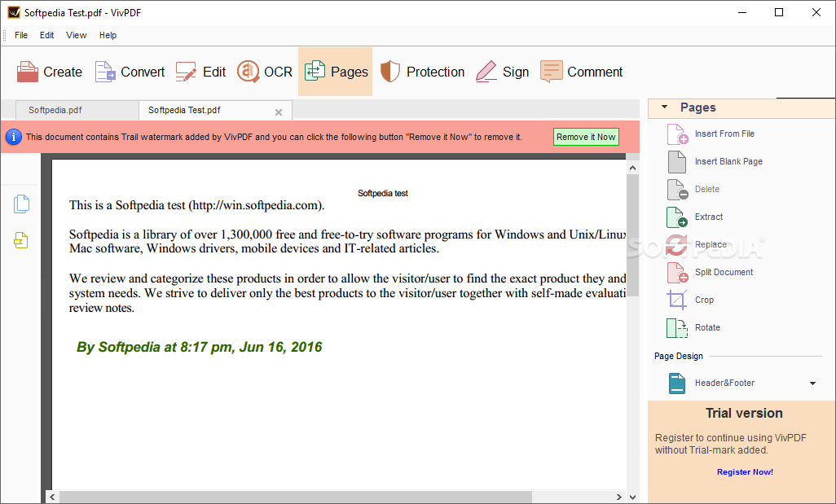This screenshot has height=504, width=836.
Task: Click the 'Softpedia test' header text in document
Action: point(382,194)
